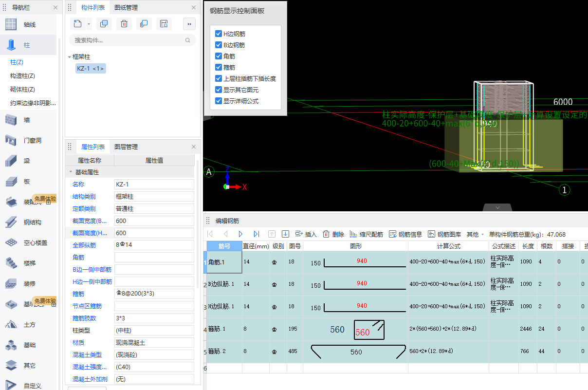The height and width of the screenshot is (390, 588).
Task: Select the 角筋.1 rebar row
Action: [224, 262]
